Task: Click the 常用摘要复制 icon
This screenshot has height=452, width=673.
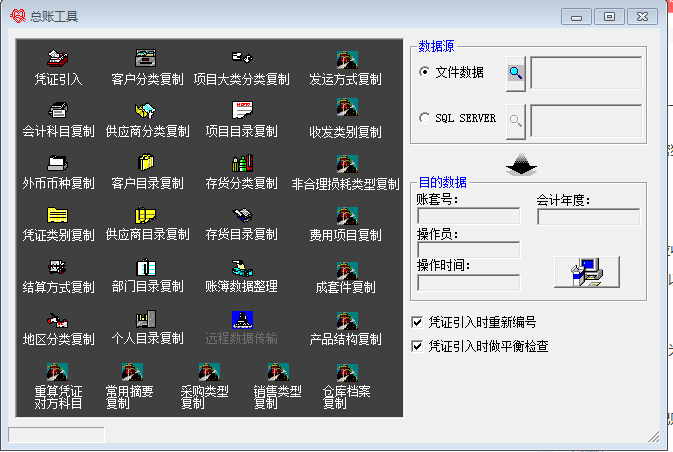Action: point(132,372)
